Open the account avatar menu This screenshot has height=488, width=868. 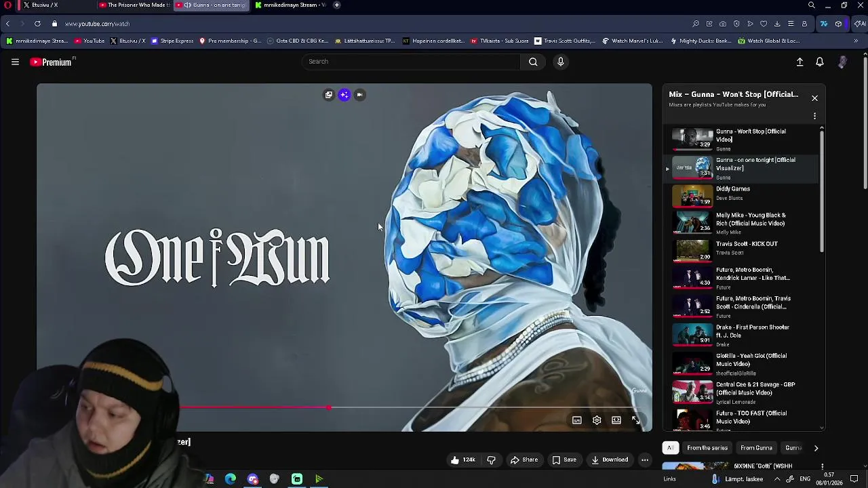842,62
